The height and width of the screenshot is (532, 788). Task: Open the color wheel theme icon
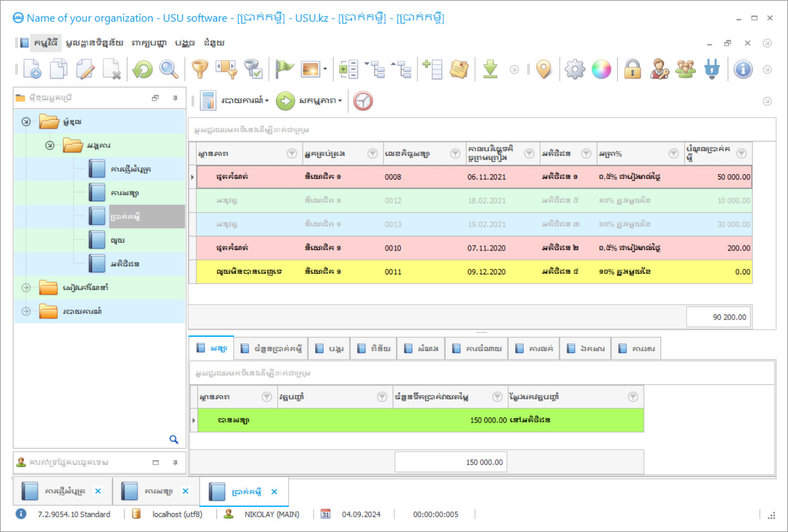point(601,69)
